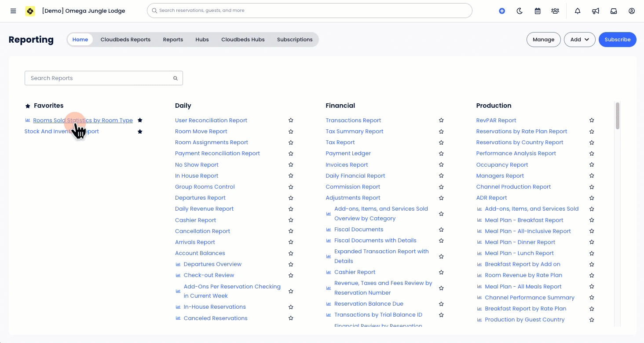
Task: Enable dark mode with the moon icon
Action: click(x=520, y=11)
